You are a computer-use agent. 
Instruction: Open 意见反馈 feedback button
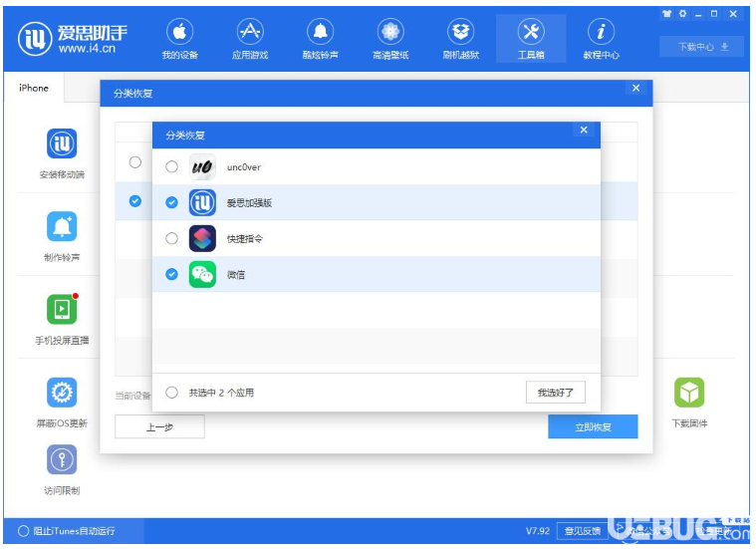coord(582,531)
